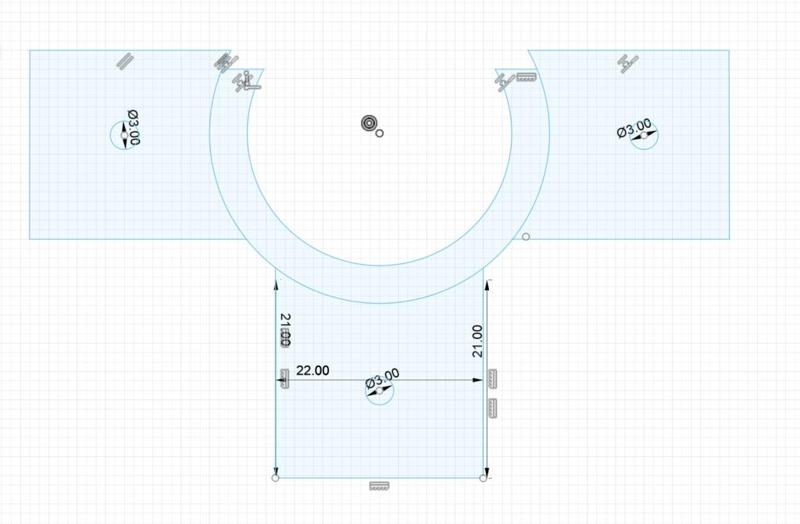The height and width of the screenshot is (524, 800).
Task: Select the horizontal constraint icon beside the right arc end
Action: pos(527,77)
